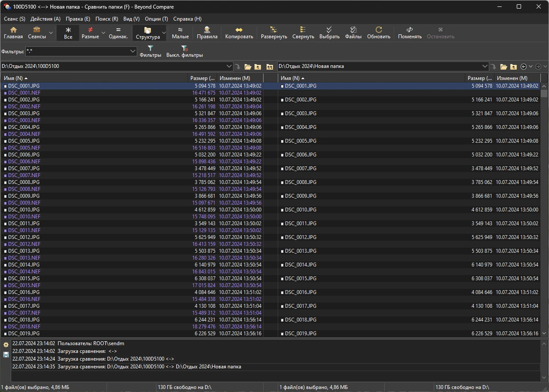Click the back navigation arrow

pos(524,67)
